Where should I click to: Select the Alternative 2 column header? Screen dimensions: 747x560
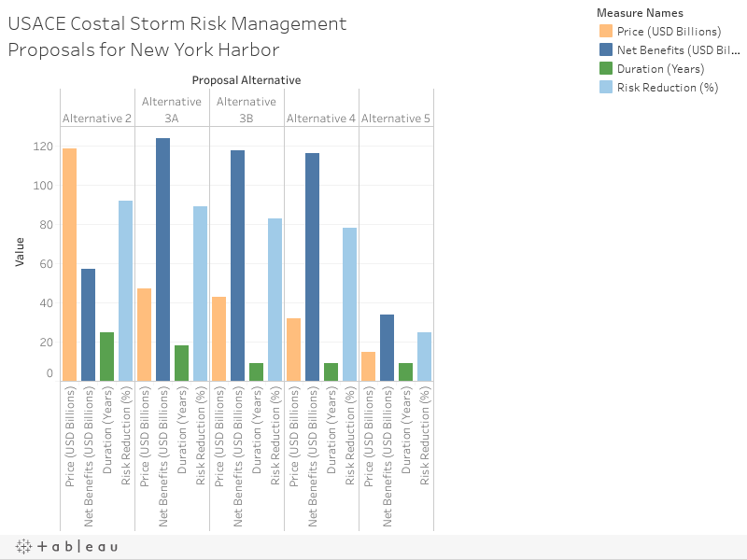97,119
